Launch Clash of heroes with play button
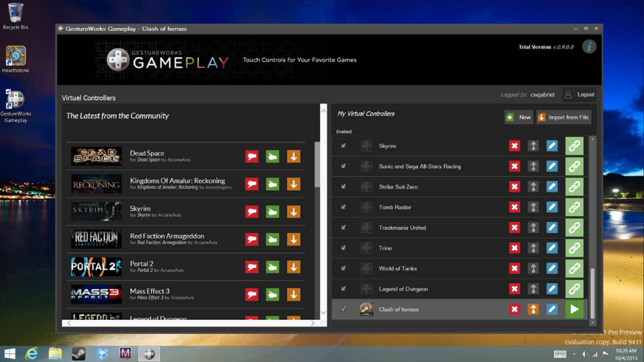 pyautogui.click(x=574, y=309)
